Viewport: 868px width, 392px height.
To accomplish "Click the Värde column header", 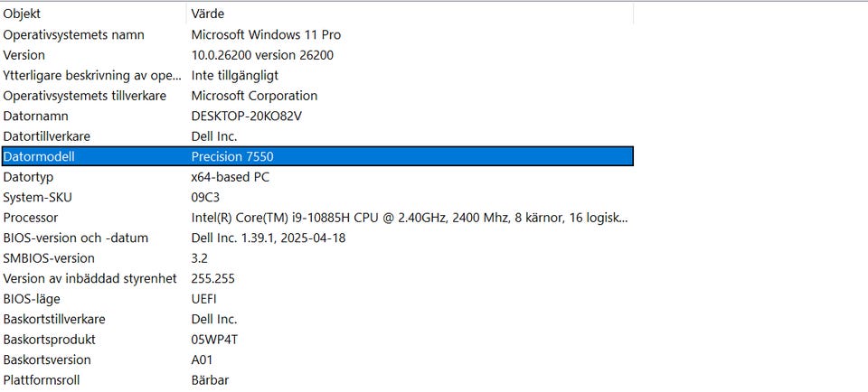I will (x=208, y=14).
